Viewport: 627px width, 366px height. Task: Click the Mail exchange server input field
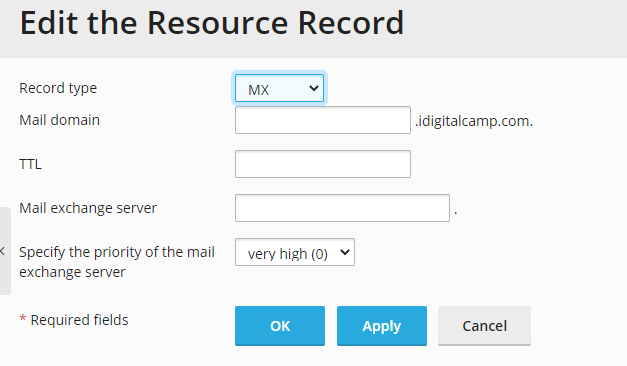(x=342, y=208)
